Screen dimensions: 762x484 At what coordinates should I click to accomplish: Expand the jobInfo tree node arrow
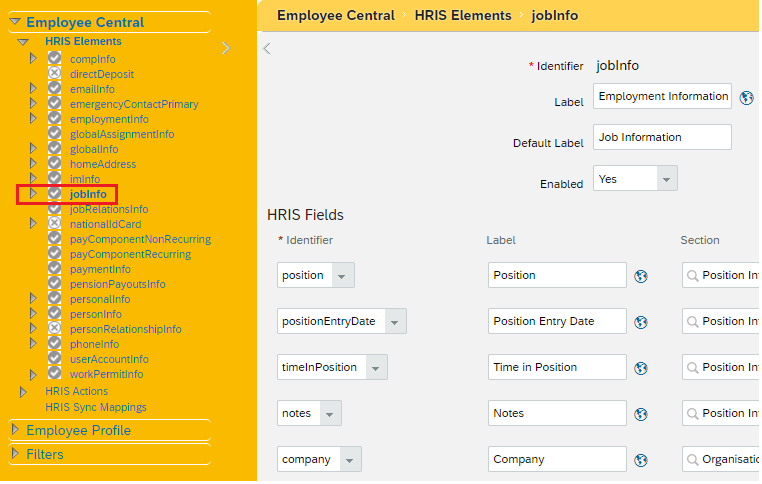click(x=33, y=193)
